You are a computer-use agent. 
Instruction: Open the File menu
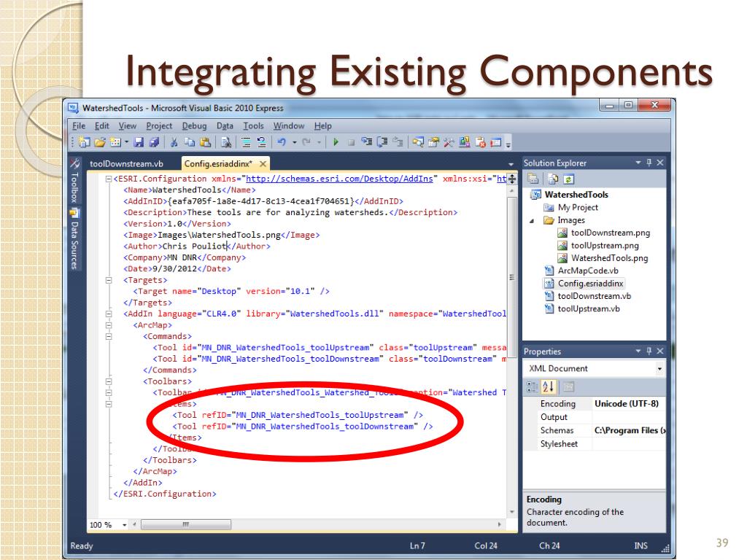(x=79, y=125)
